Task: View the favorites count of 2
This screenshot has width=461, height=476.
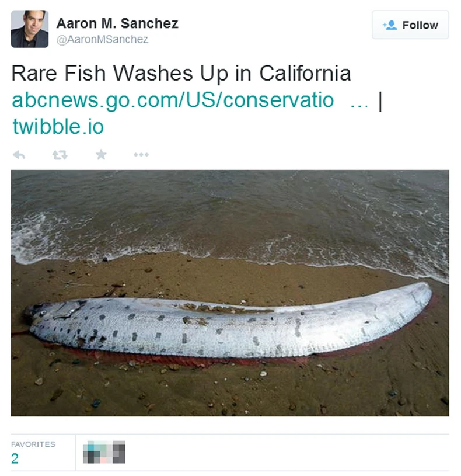Action: coord(15,458)
